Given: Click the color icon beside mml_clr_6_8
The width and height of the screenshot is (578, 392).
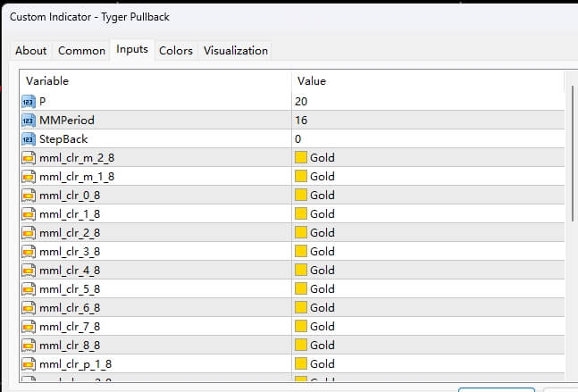Looking at the screenshot, I should pos(28,308).
